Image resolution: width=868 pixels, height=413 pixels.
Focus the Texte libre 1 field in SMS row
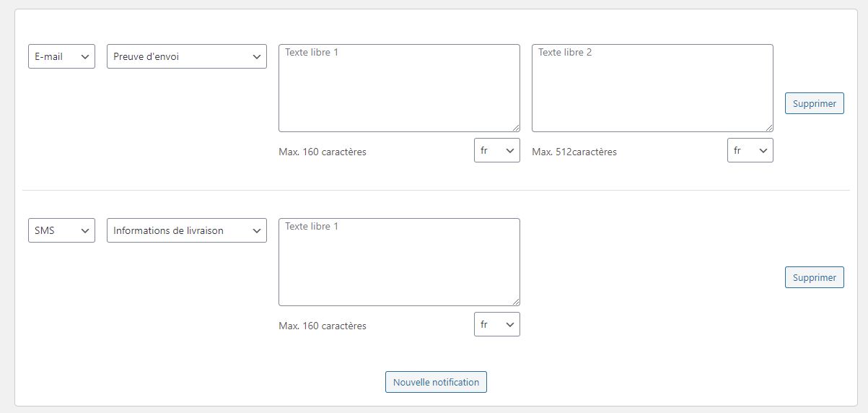pos(399,262)
